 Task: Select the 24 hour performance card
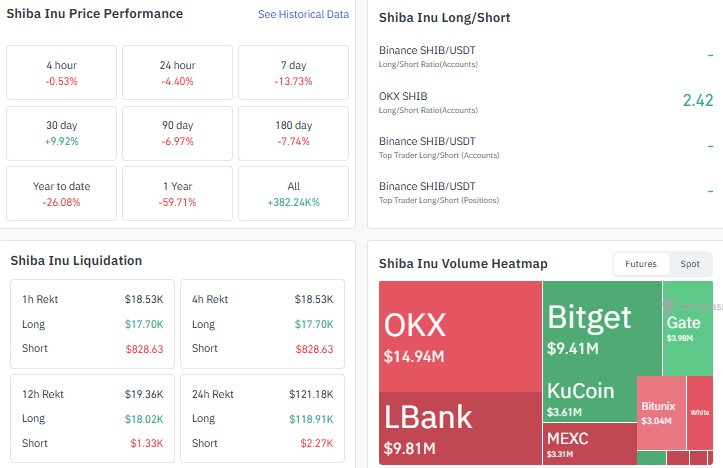click(x=178, y=72)
